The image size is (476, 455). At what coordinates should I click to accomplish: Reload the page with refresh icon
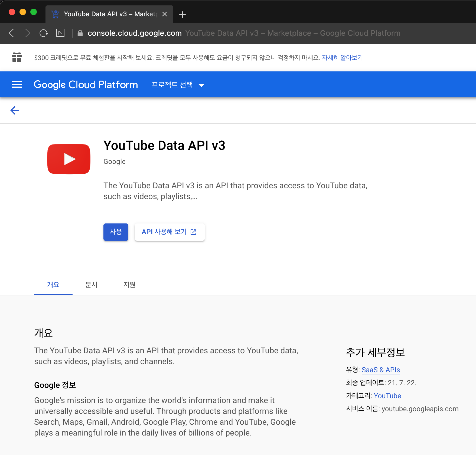(44, 33)
